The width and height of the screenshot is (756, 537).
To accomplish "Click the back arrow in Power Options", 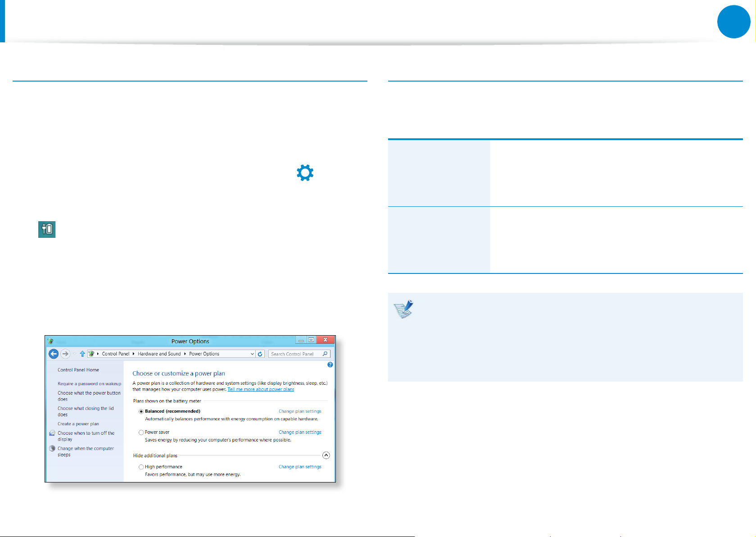I will pyautogui.click(x=54, y=354).
